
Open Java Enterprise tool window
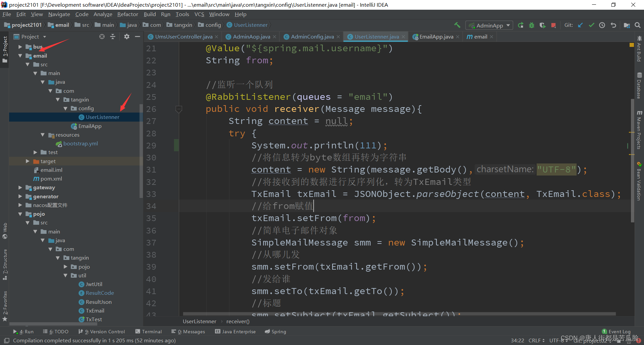click(235, 332)
